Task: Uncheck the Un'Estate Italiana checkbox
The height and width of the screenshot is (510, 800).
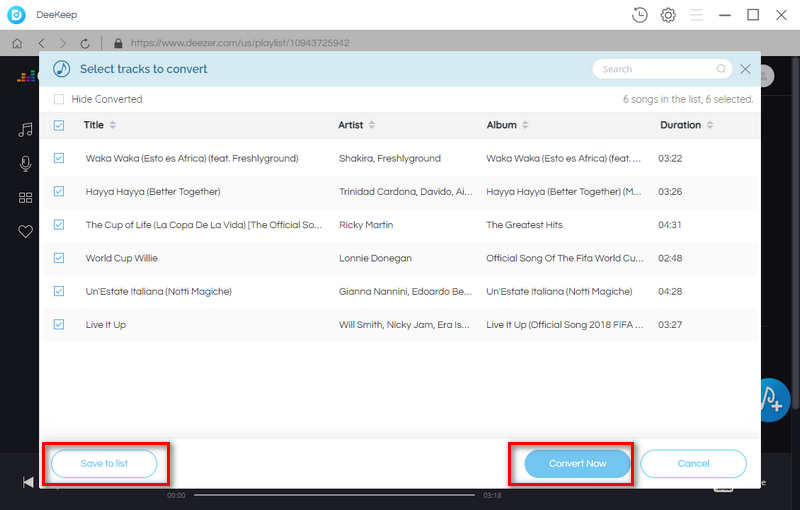Action: point(59,291)
